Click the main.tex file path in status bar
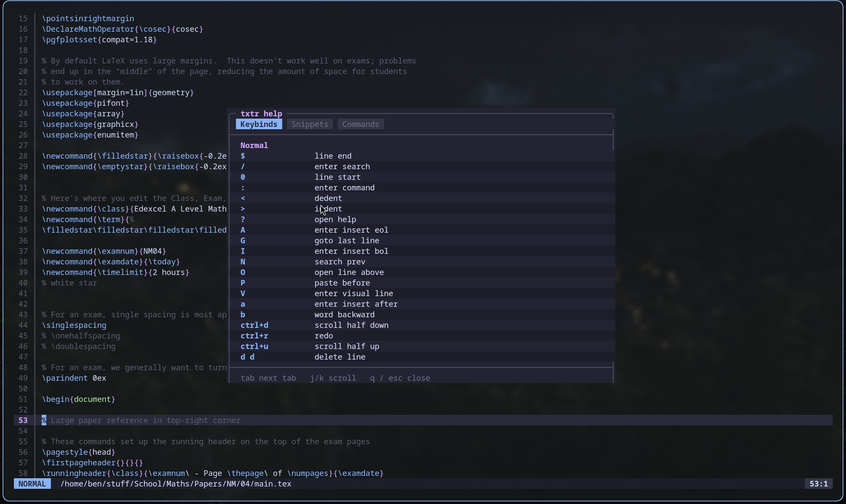Viewport: 846px width, 504px height. (175, 484)
